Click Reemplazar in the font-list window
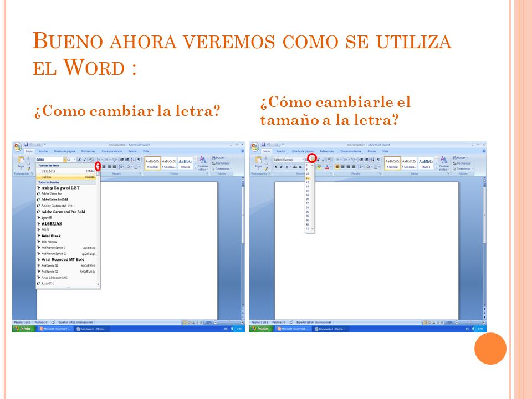532x399 pixels. pyautogui.click(x=221, y=163)
